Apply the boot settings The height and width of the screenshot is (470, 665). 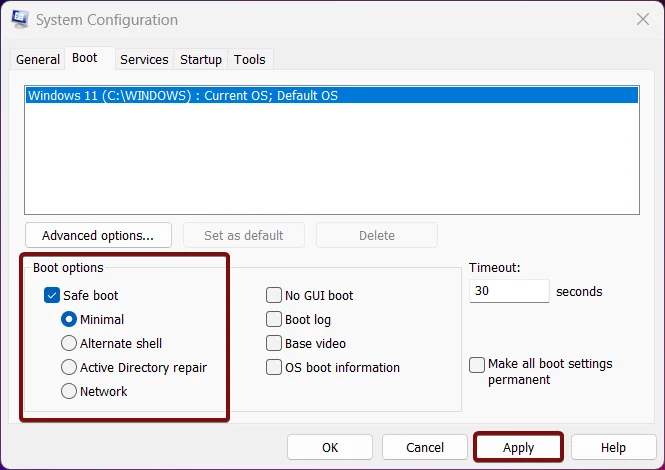[518, 447]
